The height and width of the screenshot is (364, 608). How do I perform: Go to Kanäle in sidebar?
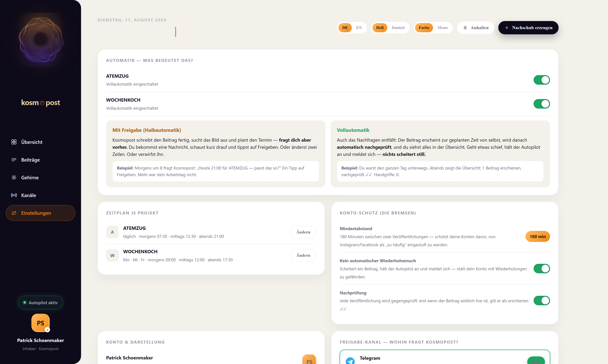(x=41, y=195)
